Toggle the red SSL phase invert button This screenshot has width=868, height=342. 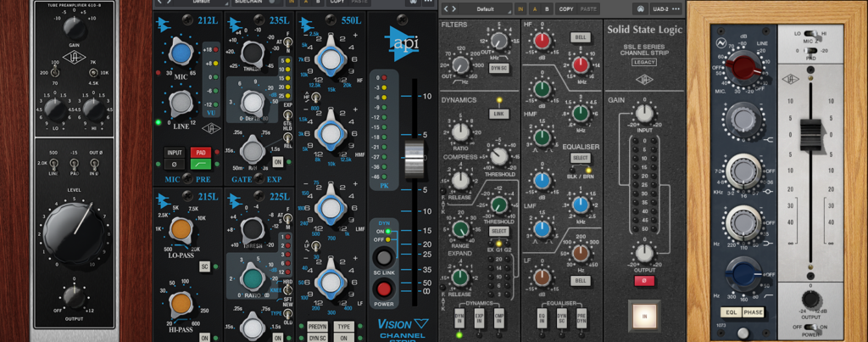pyautogui.click(x=644, y=280)
